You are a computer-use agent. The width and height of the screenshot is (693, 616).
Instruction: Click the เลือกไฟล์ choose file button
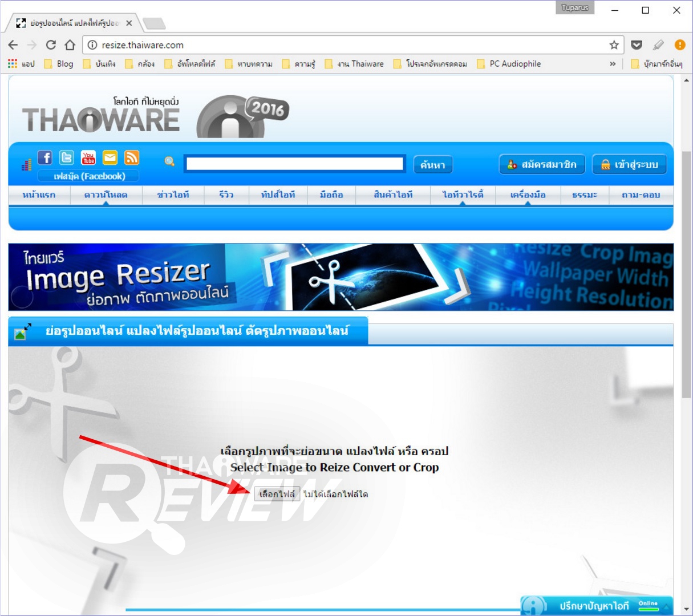point(277,494)
